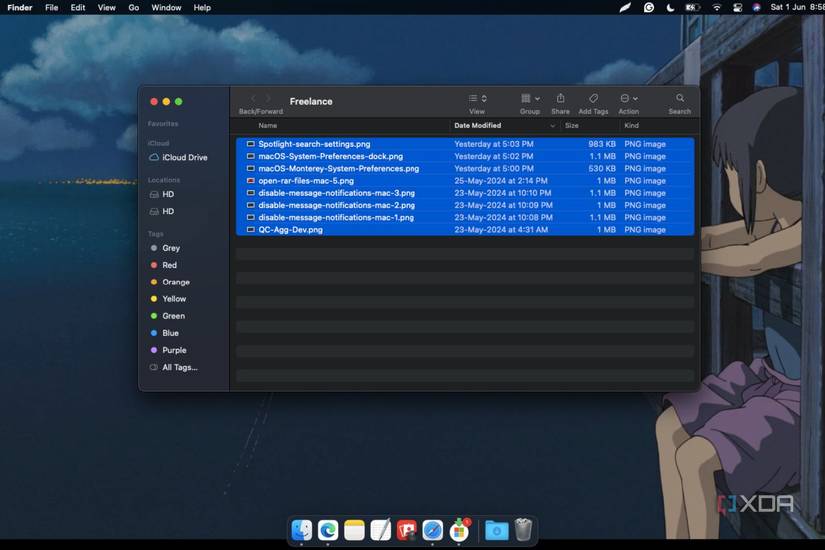Open Finder from the Dock
The height and width of the screenshot is (550, 825).
pos(302,530)
